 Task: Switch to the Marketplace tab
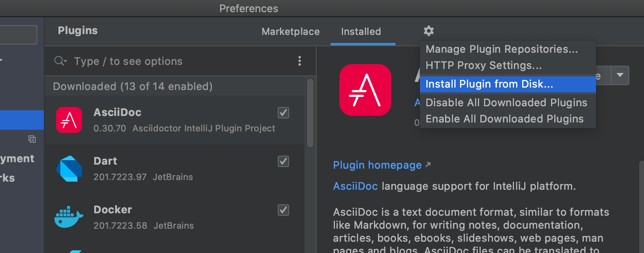[x=291, y=32]
